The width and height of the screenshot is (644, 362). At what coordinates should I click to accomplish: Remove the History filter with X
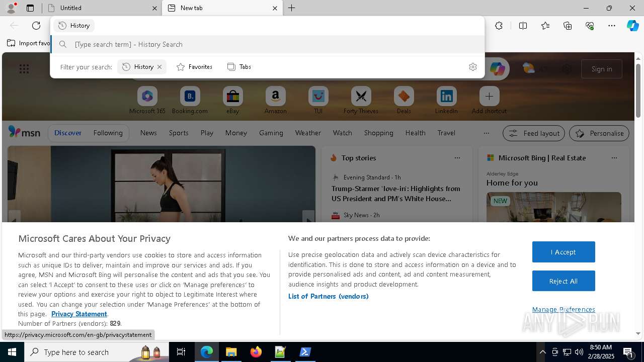tap(159, 67)
